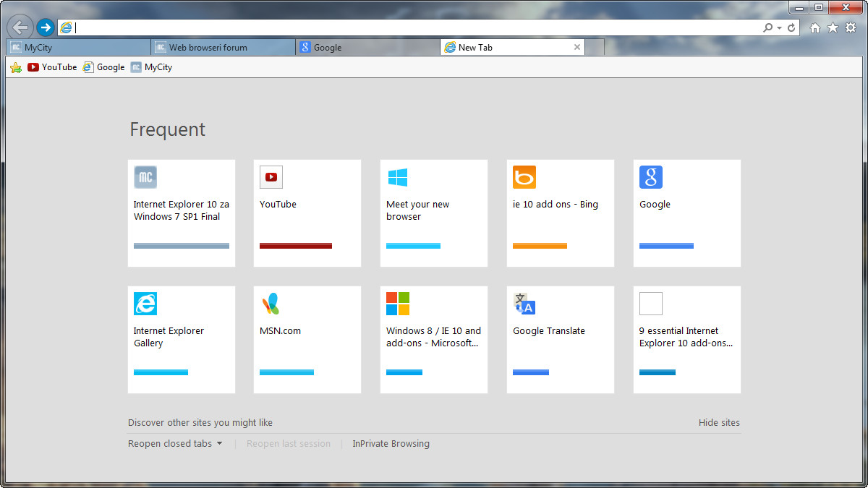Open YouTube favorite in favorites bar

pos(52,67)
